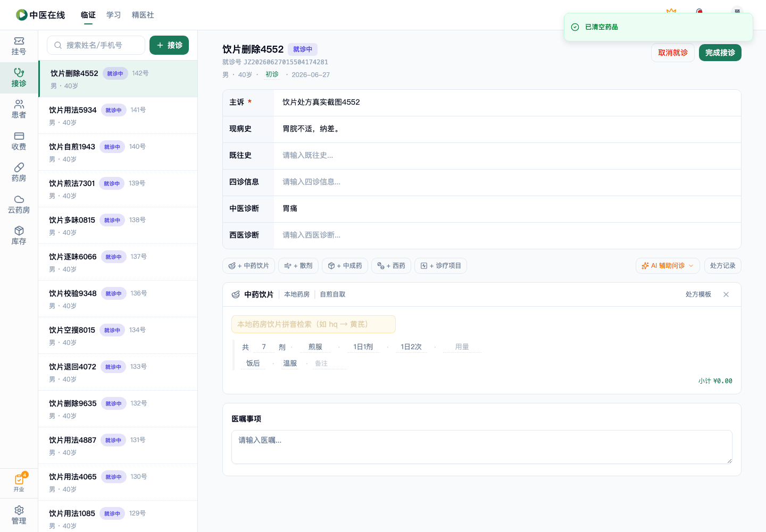Click the search magnifier icon

[58, 45]
